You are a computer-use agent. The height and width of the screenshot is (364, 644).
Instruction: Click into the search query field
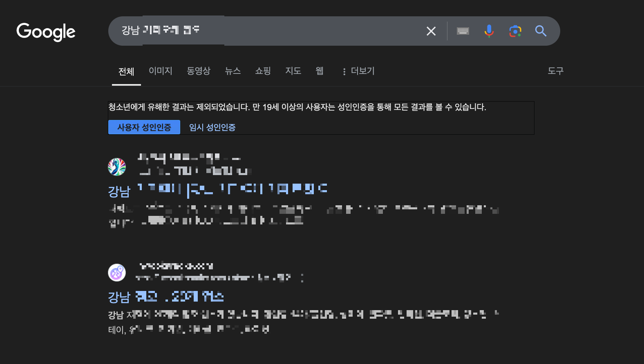pyautogui.click(x=270, y=31)
